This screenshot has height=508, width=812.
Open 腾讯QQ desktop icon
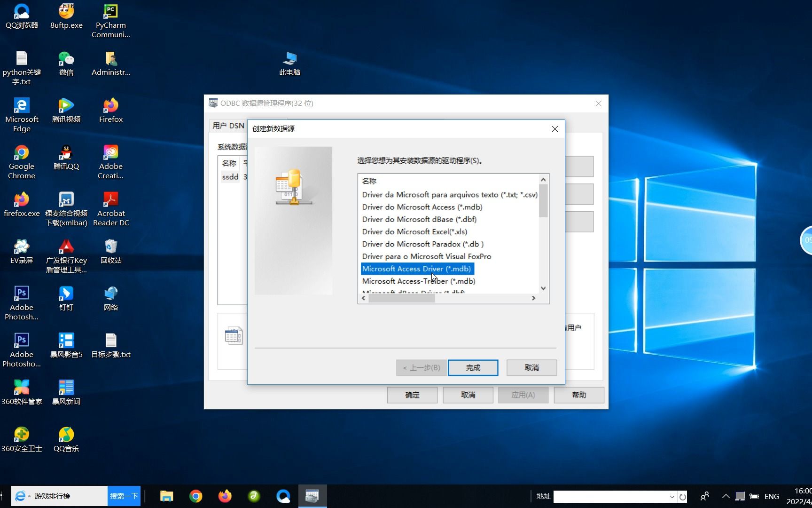click(x=66, y=157)
